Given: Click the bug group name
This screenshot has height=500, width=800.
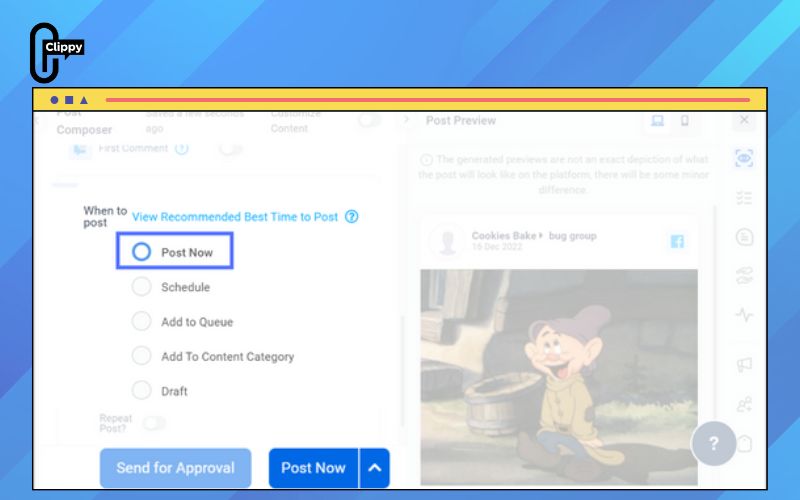Looking at the screenshot, I should coord(572,236).
